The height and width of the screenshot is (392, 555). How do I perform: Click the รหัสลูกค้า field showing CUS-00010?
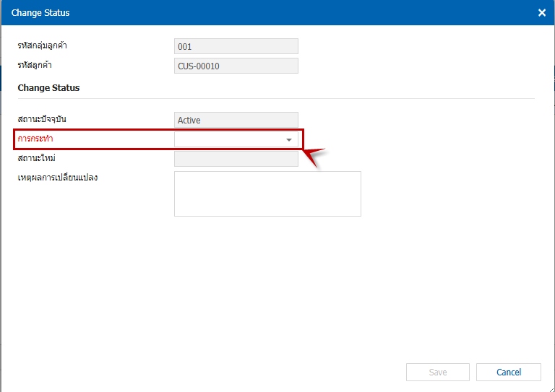(x=236, y=66)
